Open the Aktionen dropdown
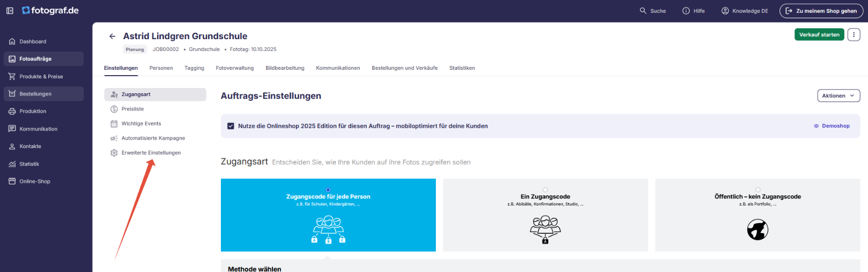868x272 pixels. [x=839, y=96]
